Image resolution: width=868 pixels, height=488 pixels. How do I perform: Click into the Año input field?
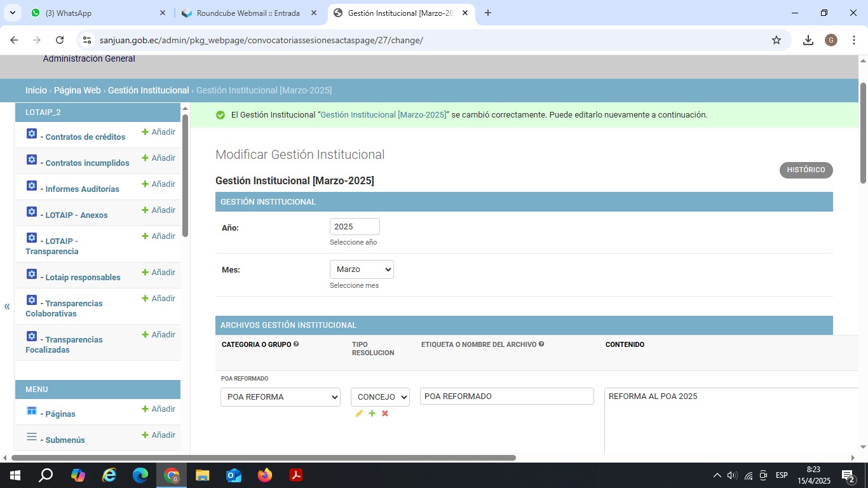[x=355, y=227]
